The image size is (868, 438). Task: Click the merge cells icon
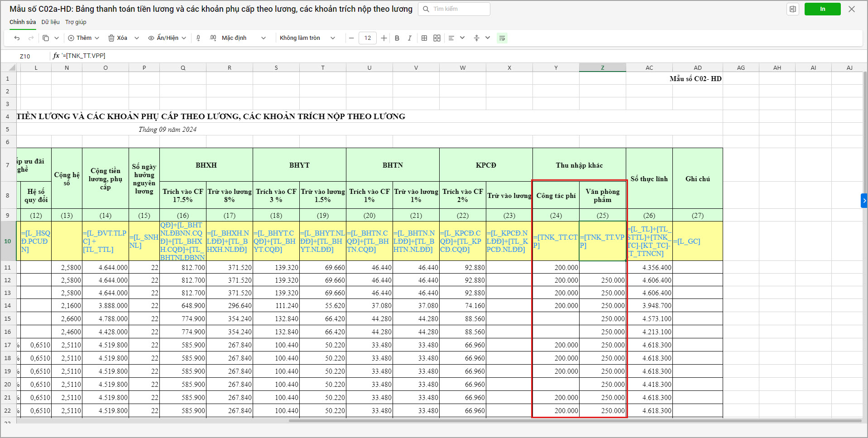(437, 38)
